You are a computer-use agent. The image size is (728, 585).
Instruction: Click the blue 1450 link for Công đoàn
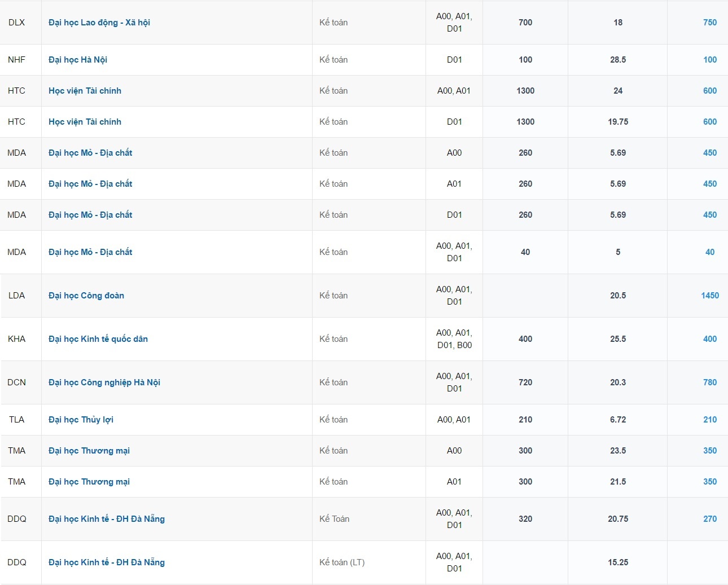click(709, 296)
